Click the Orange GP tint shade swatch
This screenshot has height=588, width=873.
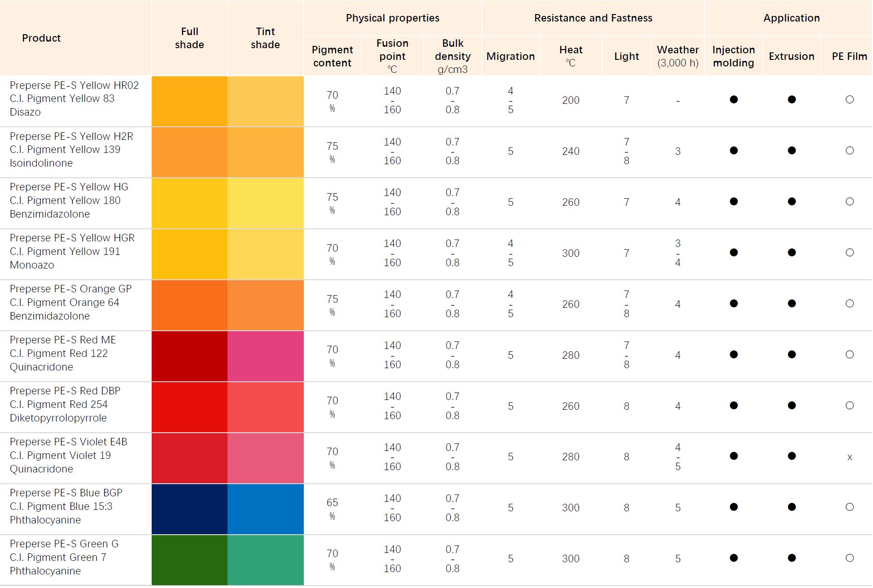click(265, 305)
